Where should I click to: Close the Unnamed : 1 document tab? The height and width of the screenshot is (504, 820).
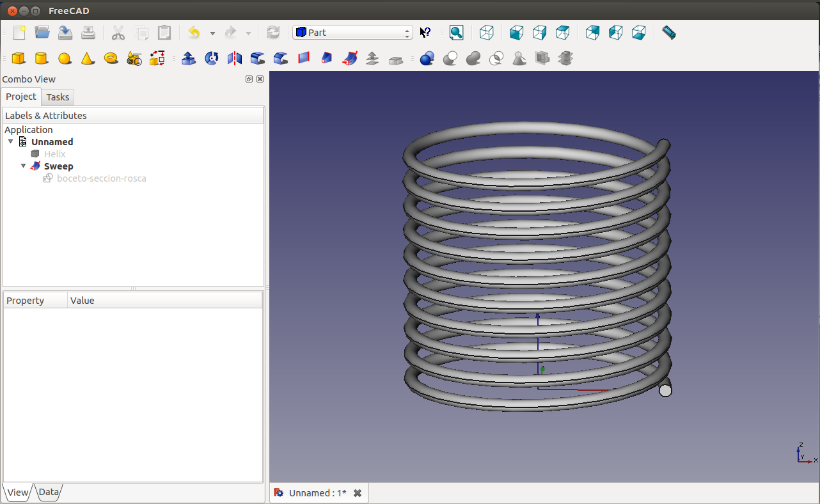(x=358, y=493)
